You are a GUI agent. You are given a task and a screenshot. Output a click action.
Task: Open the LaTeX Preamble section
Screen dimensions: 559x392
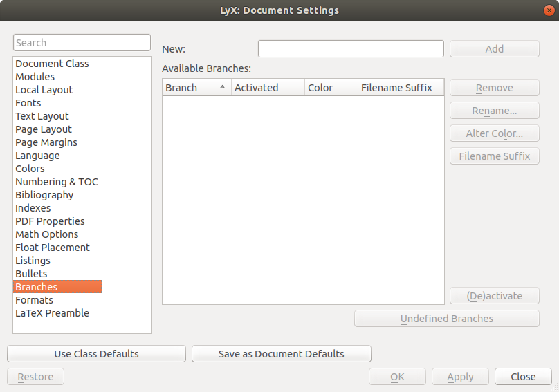[x=52, y=313]
